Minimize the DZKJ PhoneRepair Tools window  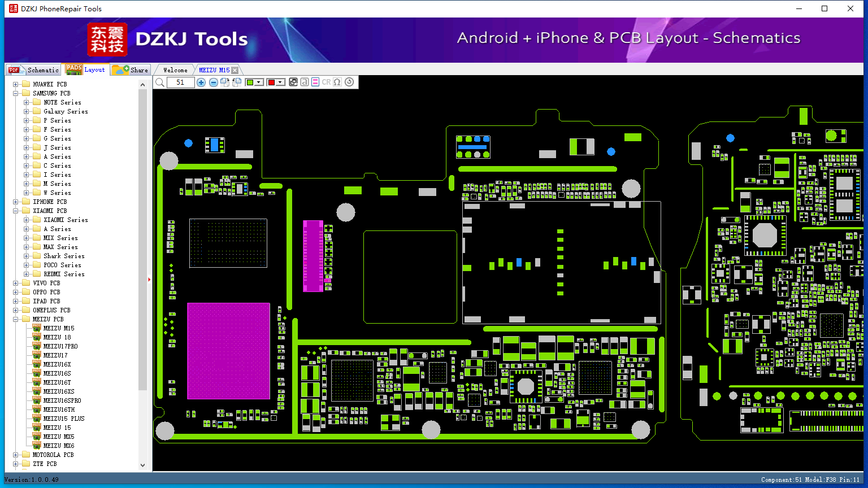[x=799, y=8]
